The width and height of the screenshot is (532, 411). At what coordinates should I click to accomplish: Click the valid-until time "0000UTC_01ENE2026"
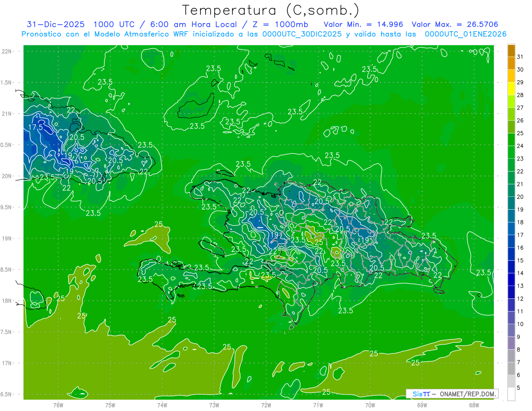pyautogui.click(x=465, y=34)
